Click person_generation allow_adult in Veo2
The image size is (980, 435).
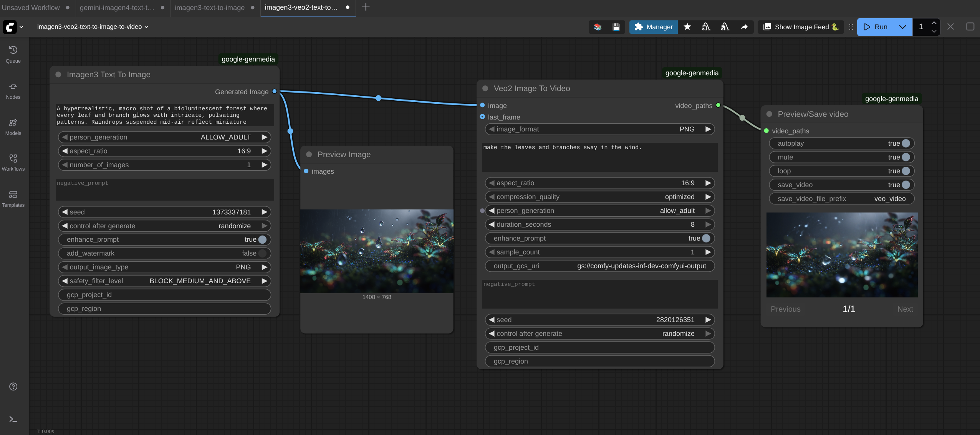[x=600, y=211]
